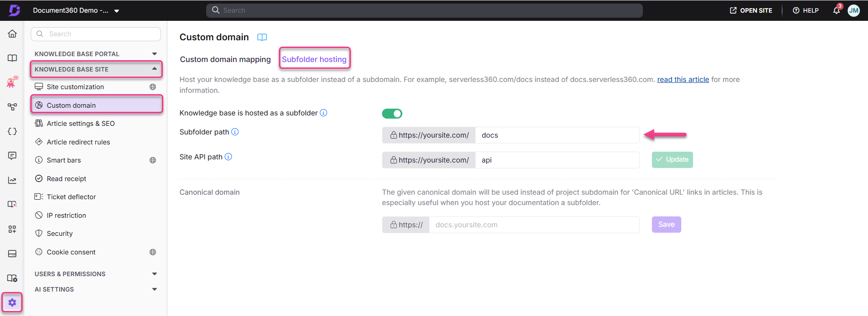868x316 pixels.
Task: Click globe icon on Smart bars row
Action: click(x=153, y=160)
